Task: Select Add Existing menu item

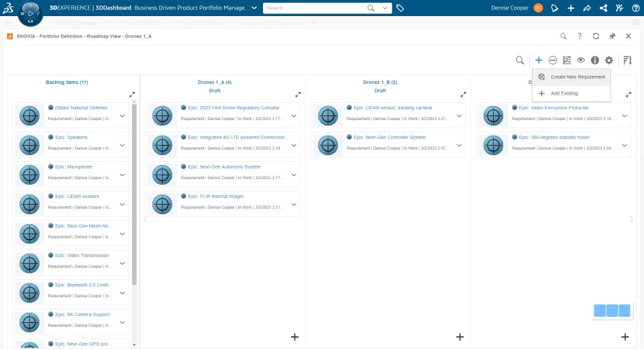Action: [x=572, y=93]
